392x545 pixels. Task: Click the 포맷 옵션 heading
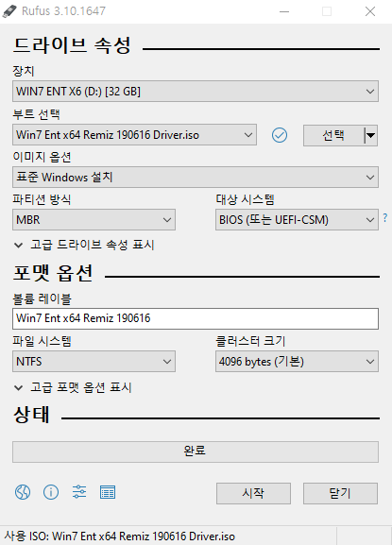coord(53,273)
